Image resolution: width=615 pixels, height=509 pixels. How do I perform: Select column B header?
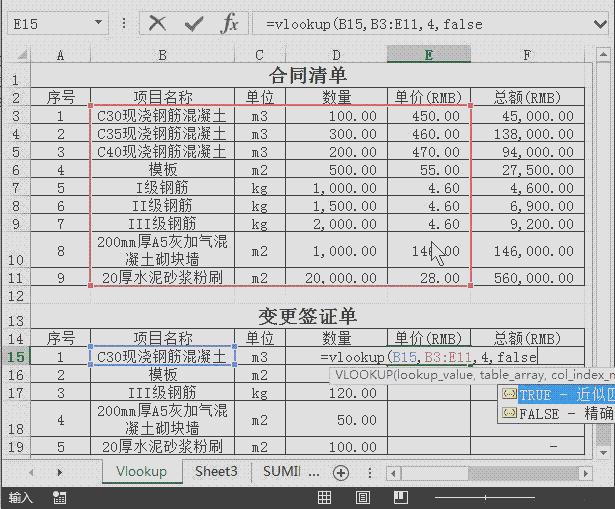(x=162, y=55)
